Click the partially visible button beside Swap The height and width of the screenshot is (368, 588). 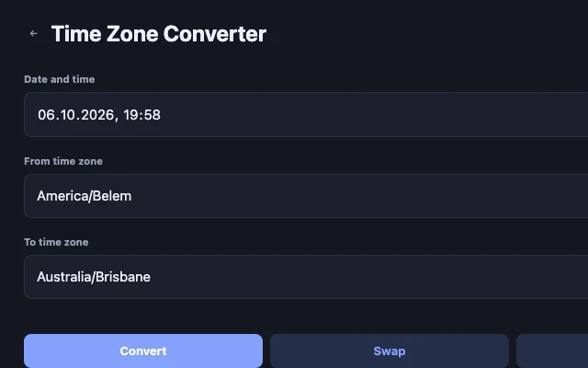[552, 351]
